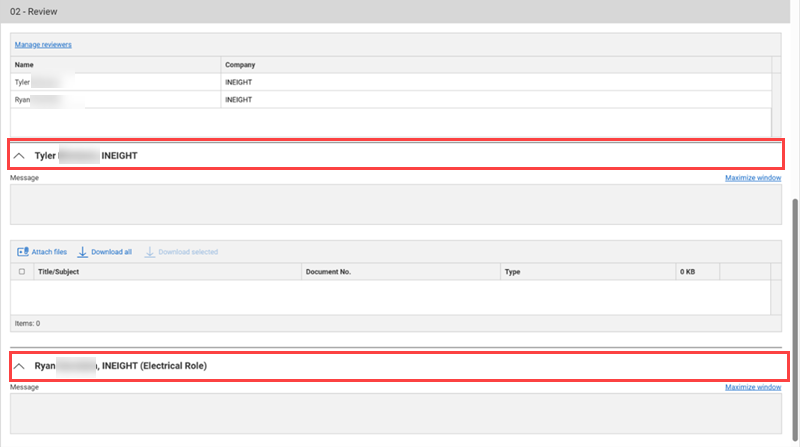Click Maximize window for Tyler's message
This screenshot has width=800, height=448.
(x=753, y=178)
